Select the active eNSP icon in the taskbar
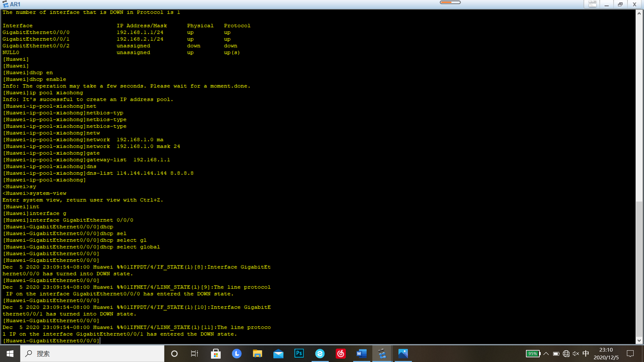The height and width of the screenshot is (362, 644). (382, 353)
